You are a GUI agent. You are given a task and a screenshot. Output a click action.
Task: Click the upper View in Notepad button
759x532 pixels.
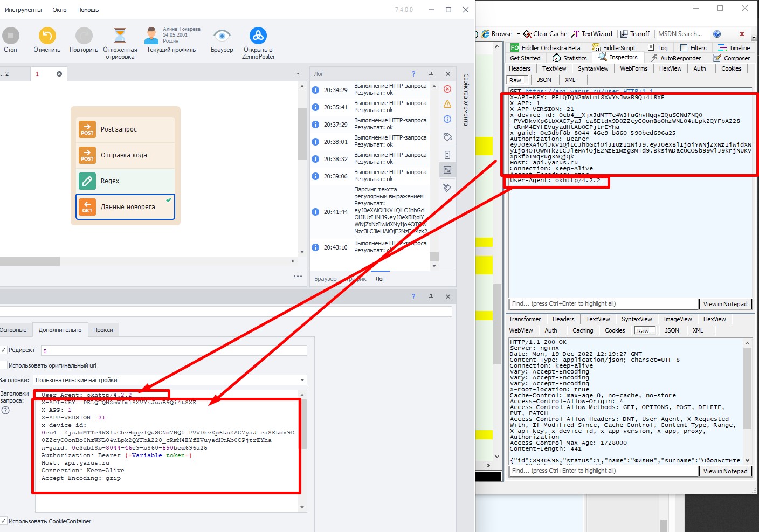[x=725, y=304]
